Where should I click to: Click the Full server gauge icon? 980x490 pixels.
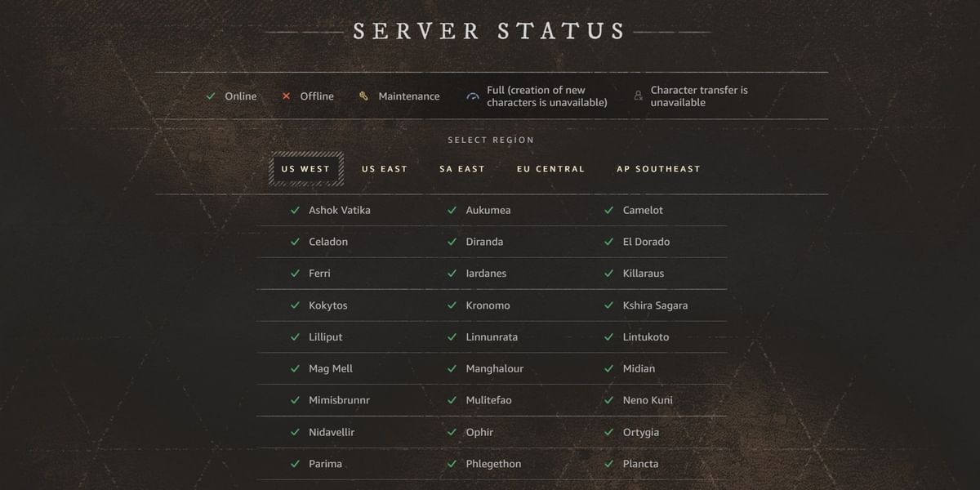(x=471, y=96)
